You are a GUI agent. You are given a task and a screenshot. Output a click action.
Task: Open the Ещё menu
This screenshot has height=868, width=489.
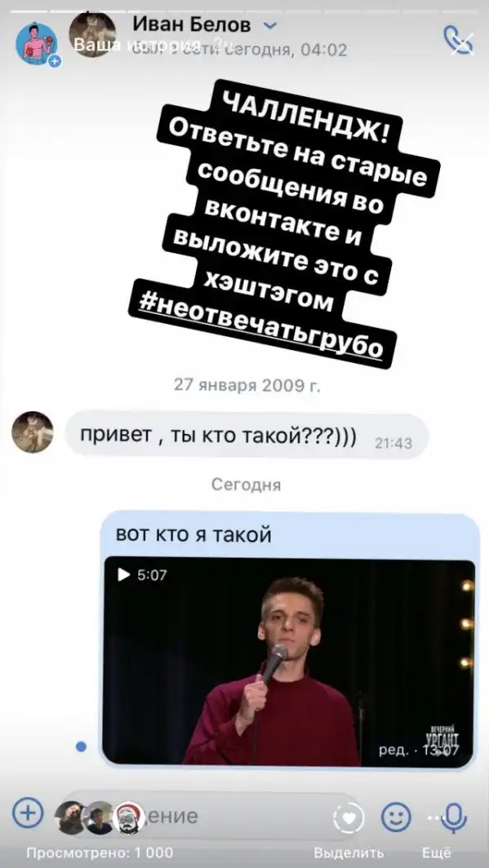(437, 853)
